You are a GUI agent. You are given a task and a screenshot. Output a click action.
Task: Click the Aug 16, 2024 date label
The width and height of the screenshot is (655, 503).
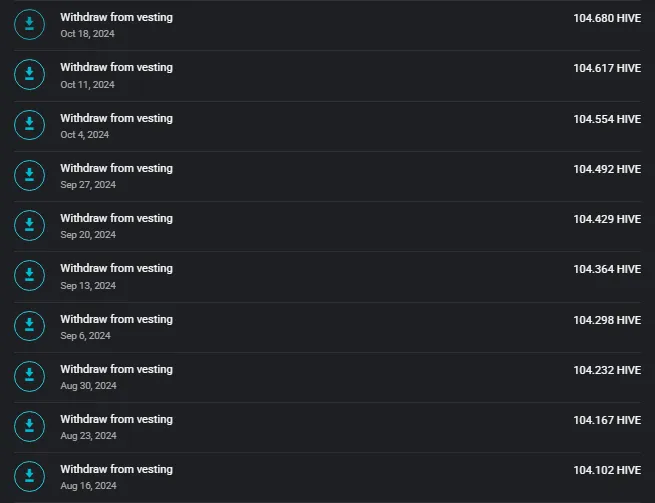(x=89, y=486)
